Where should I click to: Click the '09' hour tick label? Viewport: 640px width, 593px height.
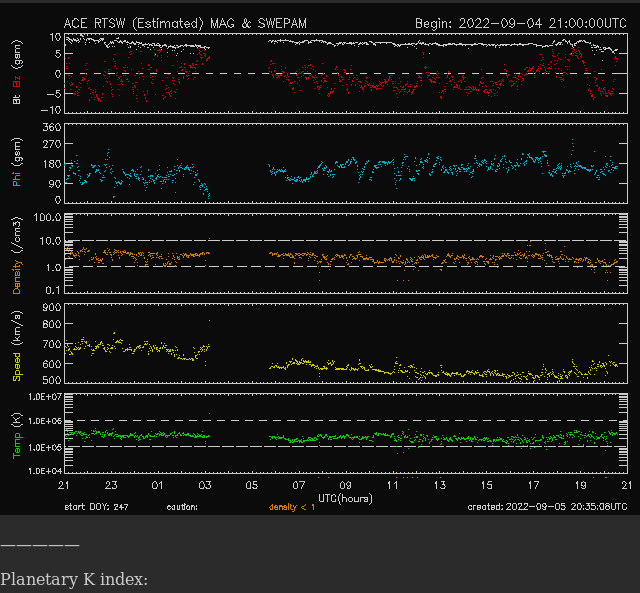(345, 485)
